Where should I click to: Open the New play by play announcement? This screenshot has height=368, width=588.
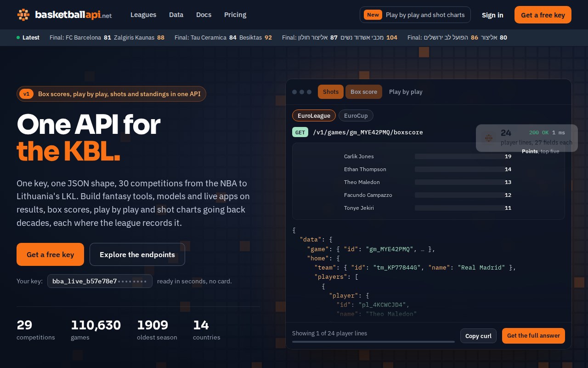pyautogui.click(x=415, y=15)
